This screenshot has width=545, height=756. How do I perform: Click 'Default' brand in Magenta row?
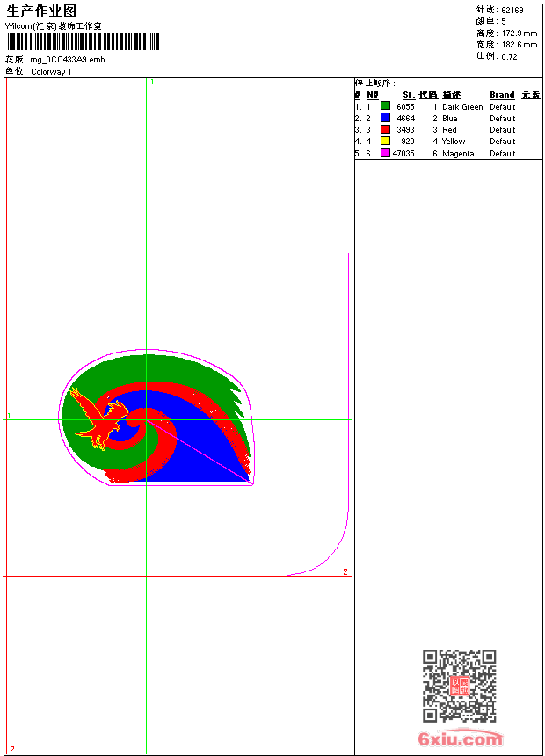point(503,154)
